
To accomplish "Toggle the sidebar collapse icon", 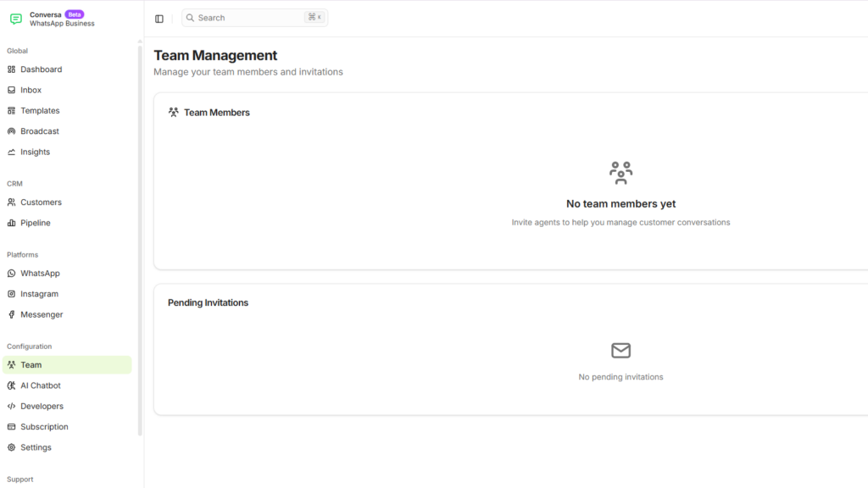I will [x=159, y=18].
